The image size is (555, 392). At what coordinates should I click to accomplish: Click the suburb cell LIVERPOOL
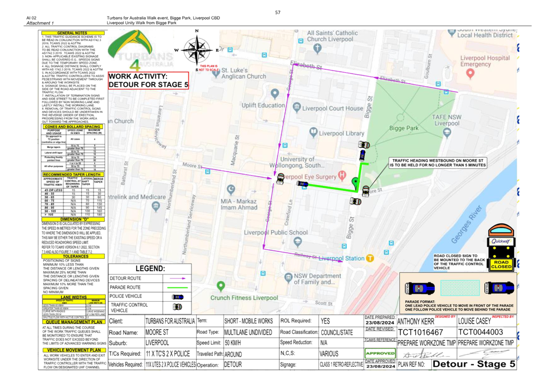(170, 343)
